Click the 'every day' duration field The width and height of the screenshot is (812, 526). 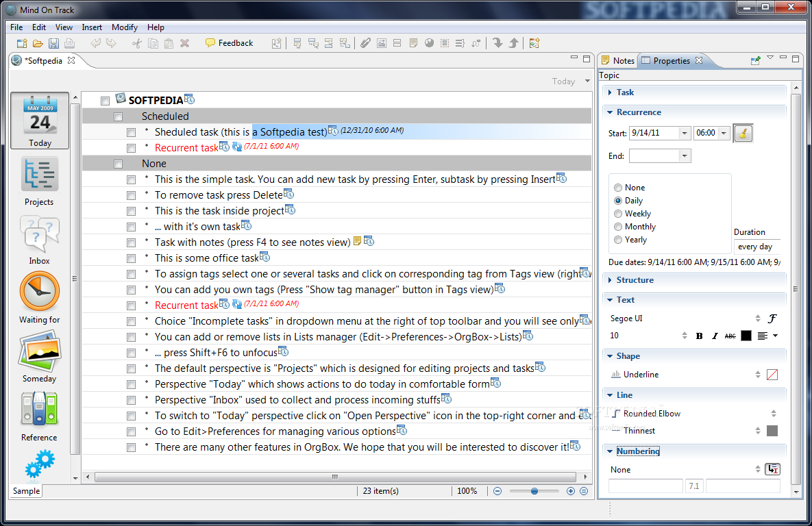(x=756, y=247)
